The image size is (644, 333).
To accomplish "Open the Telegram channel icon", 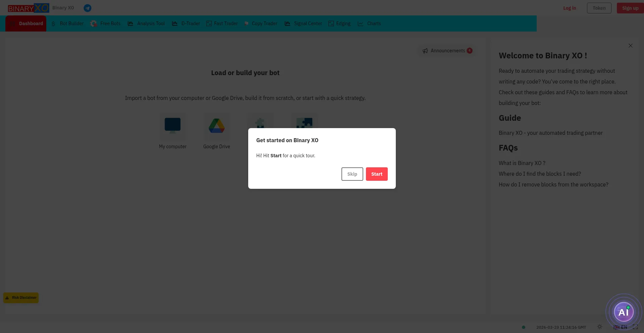I will coord(88,8).
